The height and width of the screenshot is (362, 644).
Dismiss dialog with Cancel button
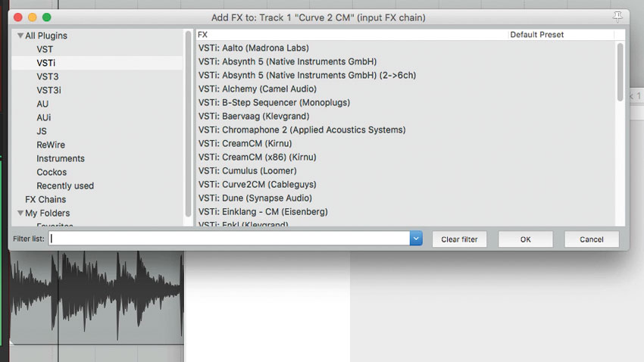pos(592,239)
